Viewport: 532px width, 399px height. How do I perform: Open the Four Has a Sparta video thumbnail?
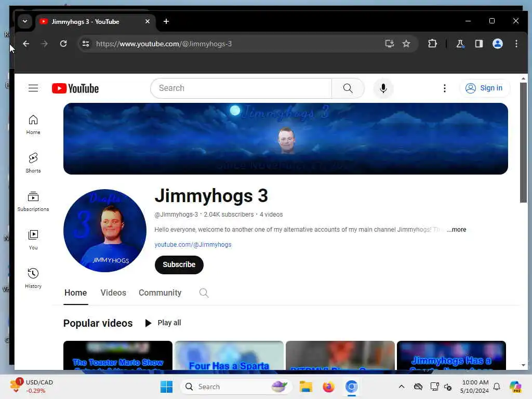(x=229, y=355)
